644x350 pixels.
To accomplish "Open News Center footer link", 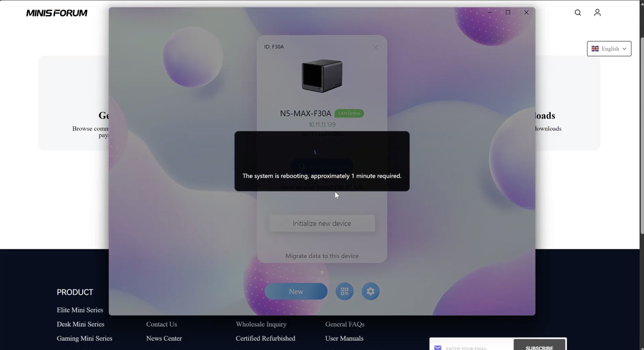I will (164, 339).
